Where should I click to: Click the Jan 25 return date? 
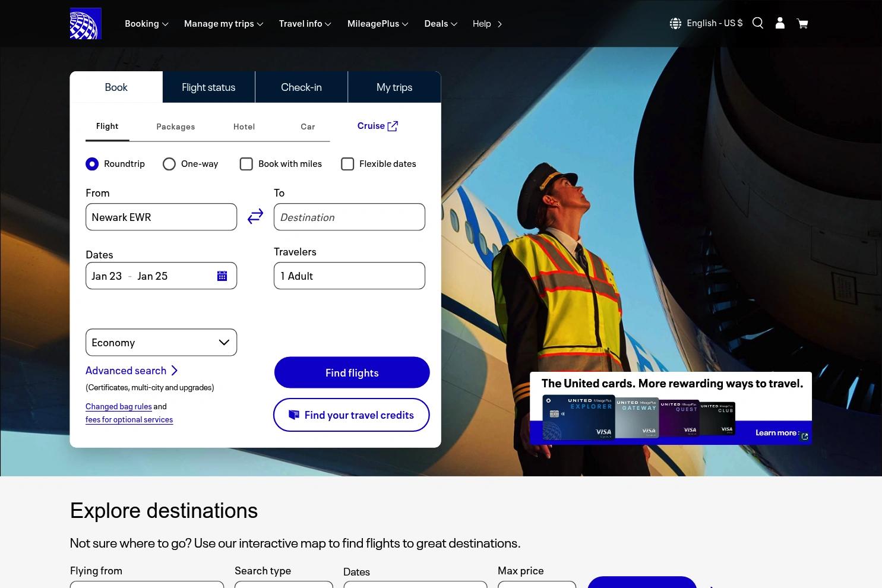pos(153,276)
